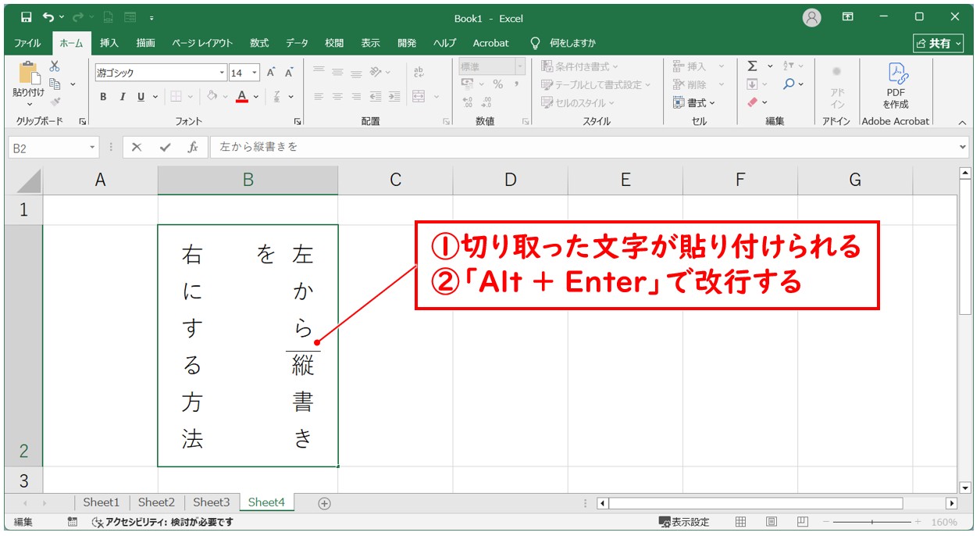Add a new sheet with plus icon

[x=325, y=503]
